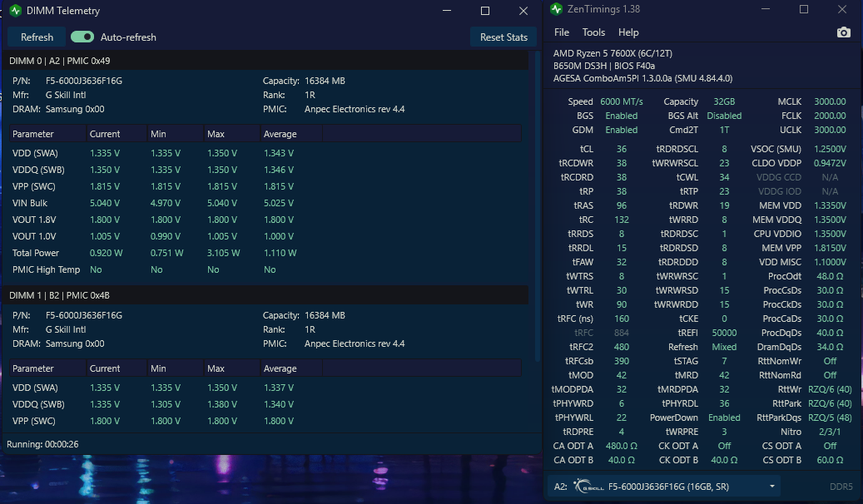The height and width of the screenshot is (504, 863).
Task: Click the Average column header for DIMM 0
Action: click(291, 134)
